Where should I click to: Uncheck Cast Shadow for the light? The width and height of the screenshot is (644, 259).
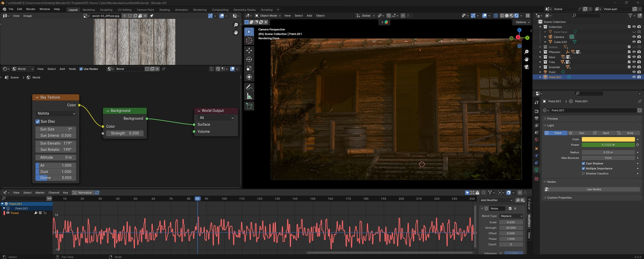coord(583,163)
